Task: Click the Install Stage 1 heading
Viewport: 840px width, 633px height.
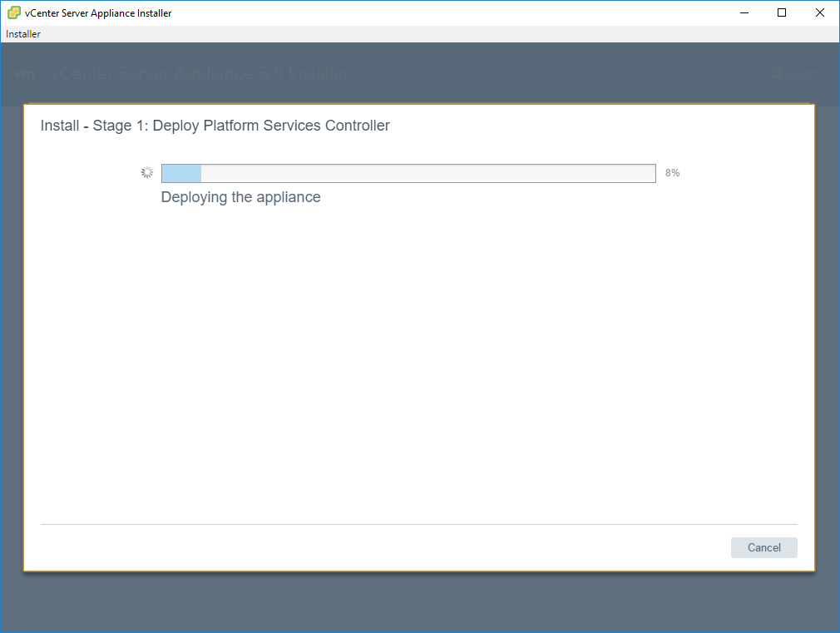Action: pyautogui.click(x=215, y=125)
